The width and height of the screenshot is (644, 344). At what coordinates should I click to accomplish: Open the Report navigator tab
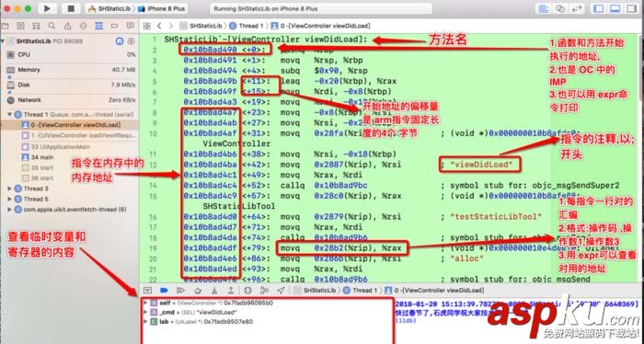click(x=131, y=26)
